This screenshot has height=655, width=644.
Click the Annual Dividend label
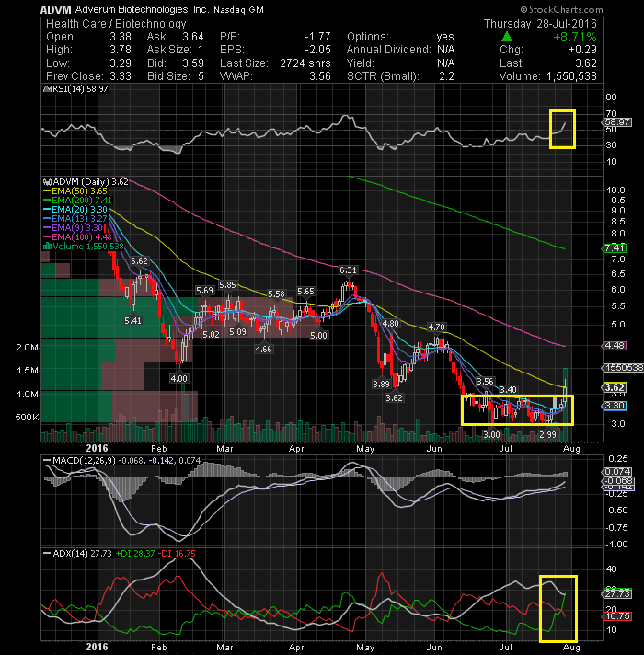click(388, 50)
